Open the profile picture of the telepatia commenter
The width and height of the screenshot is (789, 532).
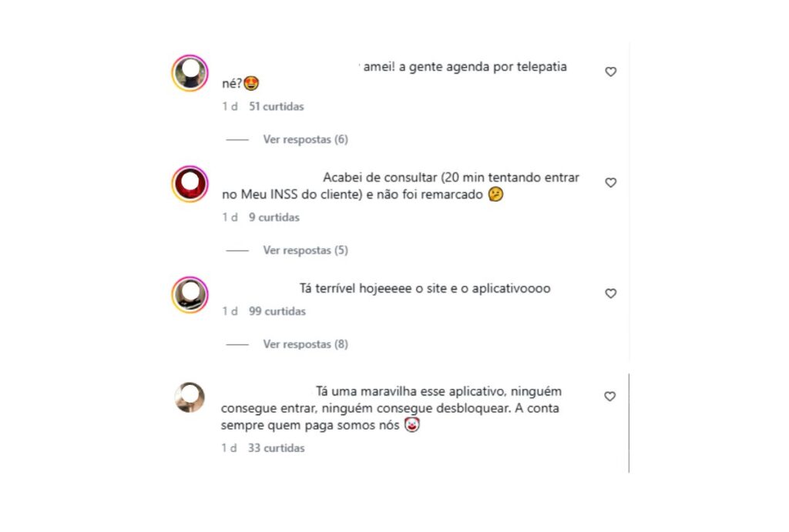click(190, 73)
